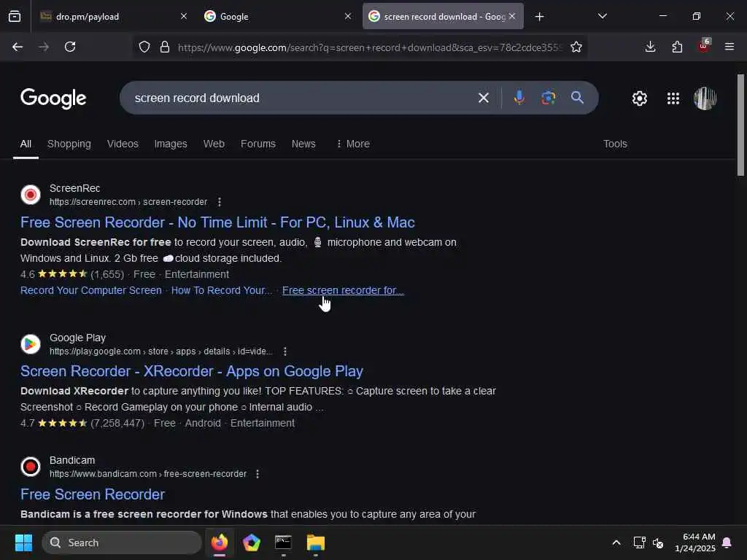Select the Web results filter
747x560 pixels.
[214, 144]
